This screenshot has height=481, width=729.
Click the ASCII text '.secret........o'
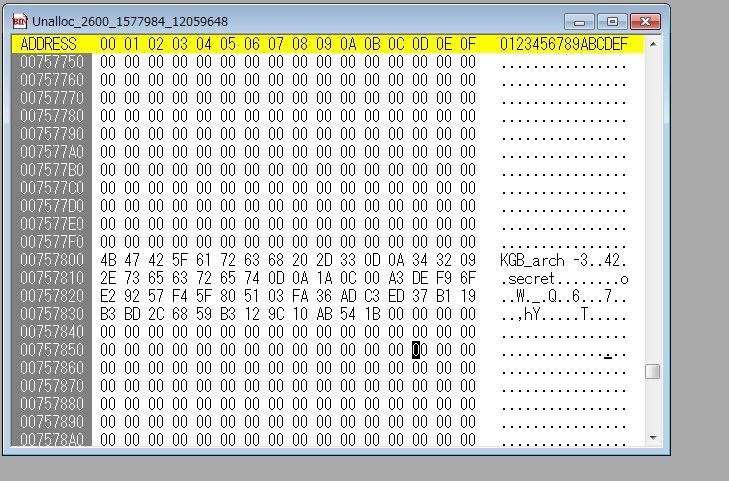(564, 278)
